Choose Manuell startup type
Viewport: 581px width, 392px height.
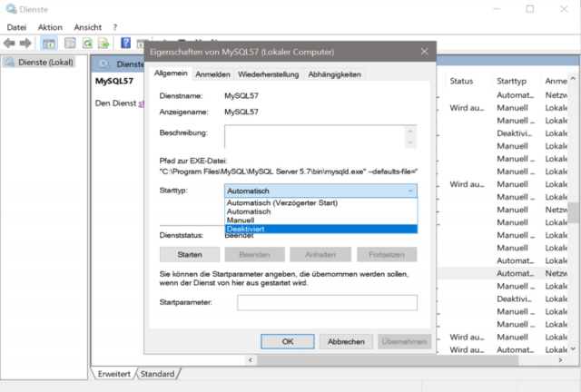coord(320,220)
